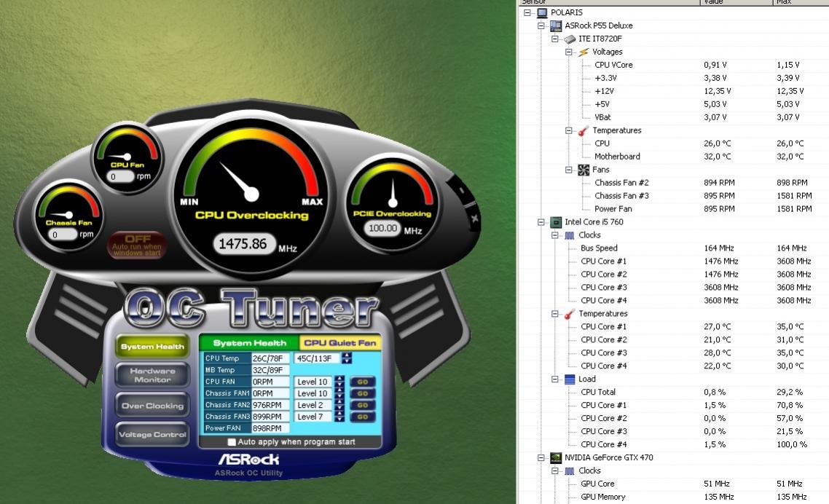Minimize OC Tuner with the dash button
The width and height of the screenshot is (829, 504).
coord(462,192)
